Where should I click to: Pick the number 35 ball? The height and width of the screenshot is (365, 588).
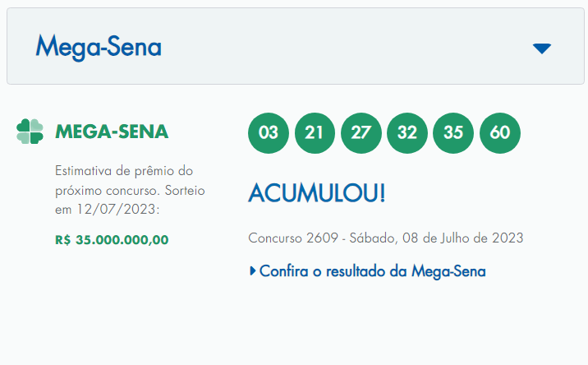[453, 133]
